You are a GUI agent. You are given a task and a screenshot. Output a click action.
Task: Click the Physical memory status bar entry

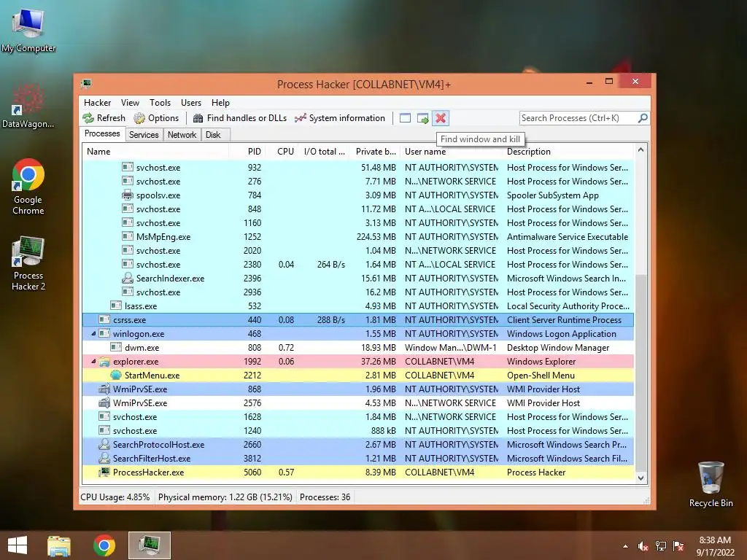pos(225,497)
